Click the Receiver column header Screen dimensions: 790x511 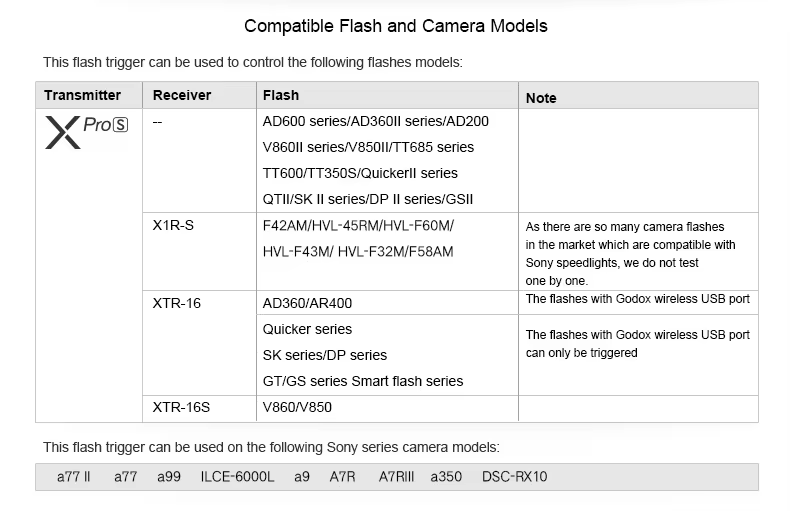(x=181, y=96)
